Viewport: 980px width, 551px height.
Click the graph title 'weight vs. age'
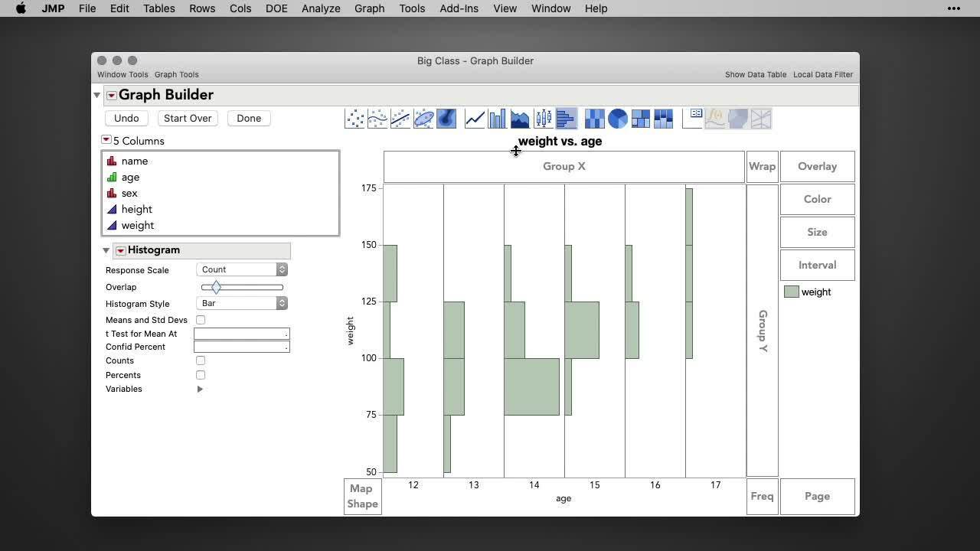pyautogui.click(x=560, y=141)
